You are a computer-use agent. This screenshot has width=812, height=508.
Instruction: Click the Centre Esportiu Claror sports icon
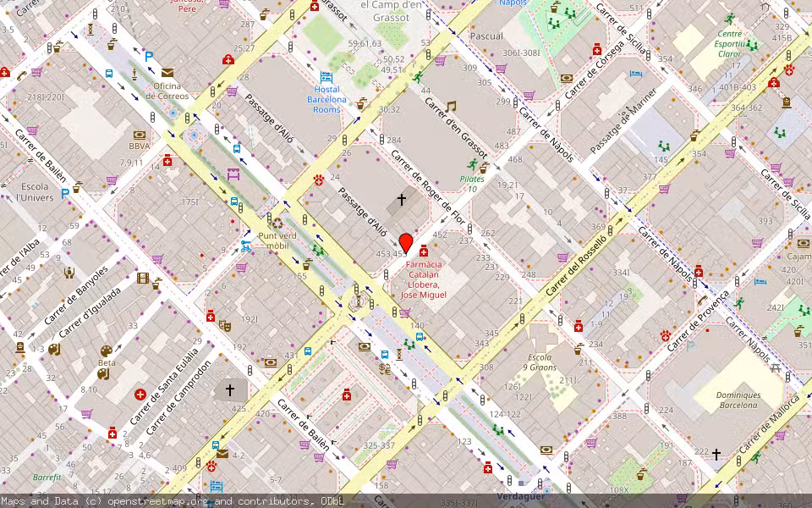[x=730, y=19]
